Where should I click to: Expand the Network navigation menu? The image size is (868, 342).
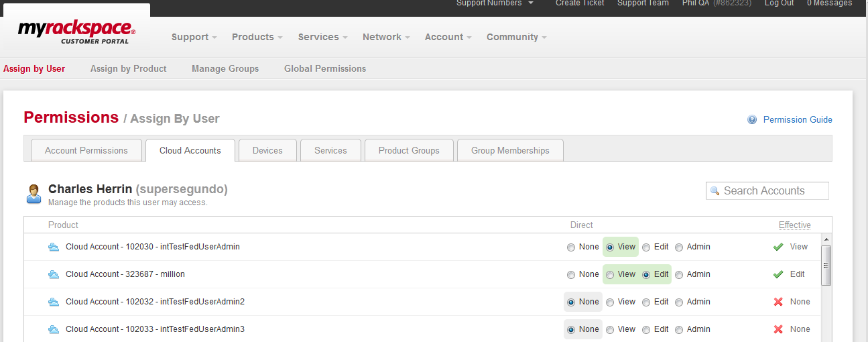click(x=386, y=37)
